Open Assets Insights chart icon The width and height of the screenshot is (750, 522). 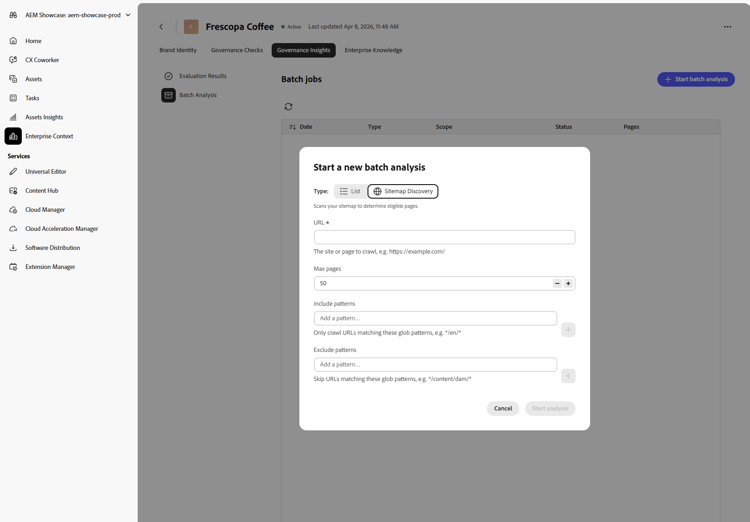click(x=13, y=117)
